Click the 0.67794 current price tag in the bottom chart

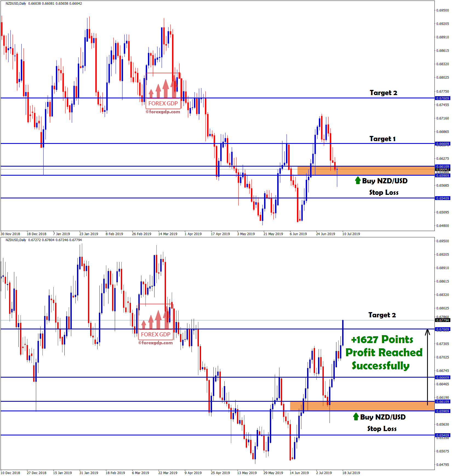pyautogui.click(x=442, y=320)
